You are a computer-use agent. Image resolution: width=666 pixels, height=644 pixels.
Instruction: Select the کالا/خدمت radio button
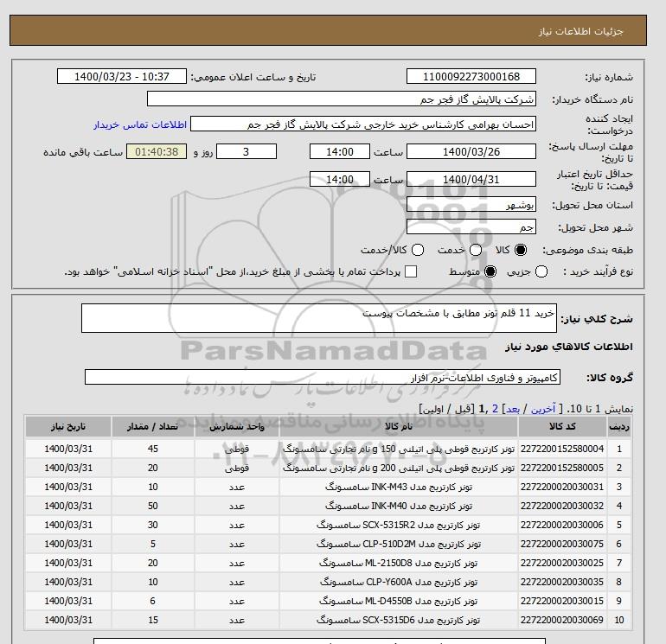point(418,250)
